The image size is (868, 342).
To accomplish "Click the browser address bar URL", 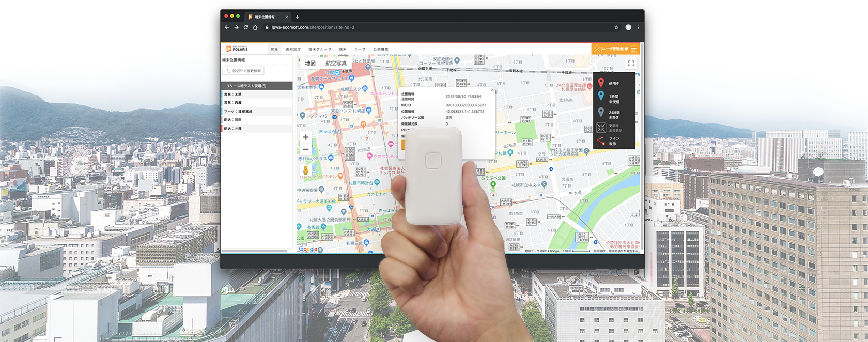I will pyautogui.click(x=313, y=27).
